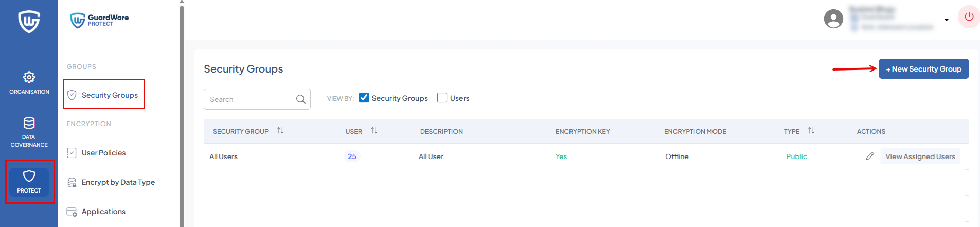Open User Policies menu item
The image size is (980, 227).
[x=97, y=153]
